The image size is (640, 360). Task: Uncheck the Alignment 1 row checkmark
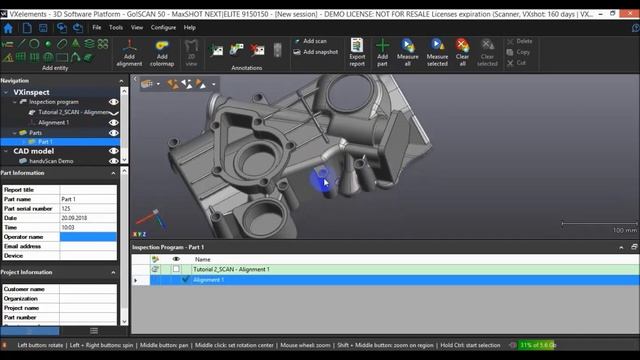185,279
